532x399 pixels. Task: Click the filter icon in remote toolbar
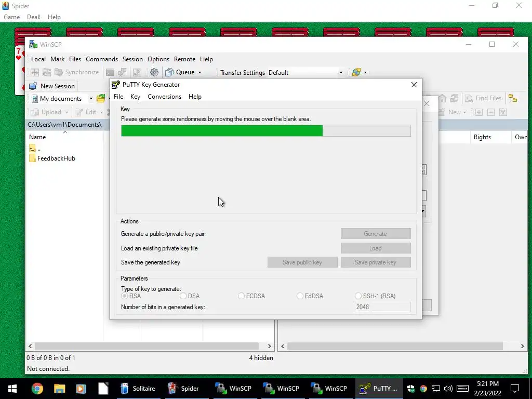(x=503, y=112)
